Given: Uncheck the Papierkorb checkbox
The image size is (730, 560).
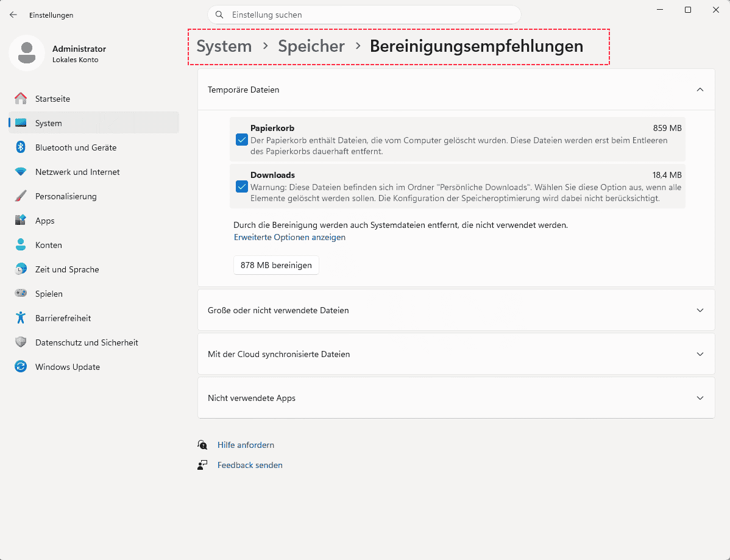Looking at the screenshot, I should tap(242, 140).
